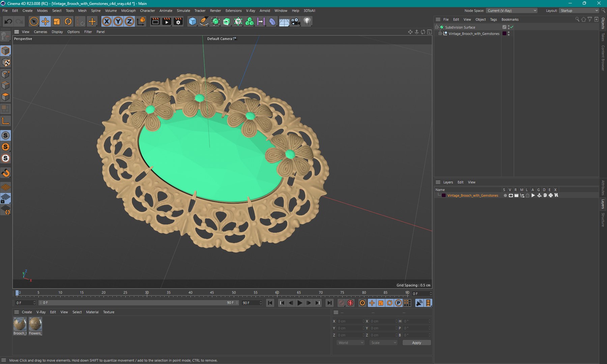Open viewport Cameras menu

40,32
